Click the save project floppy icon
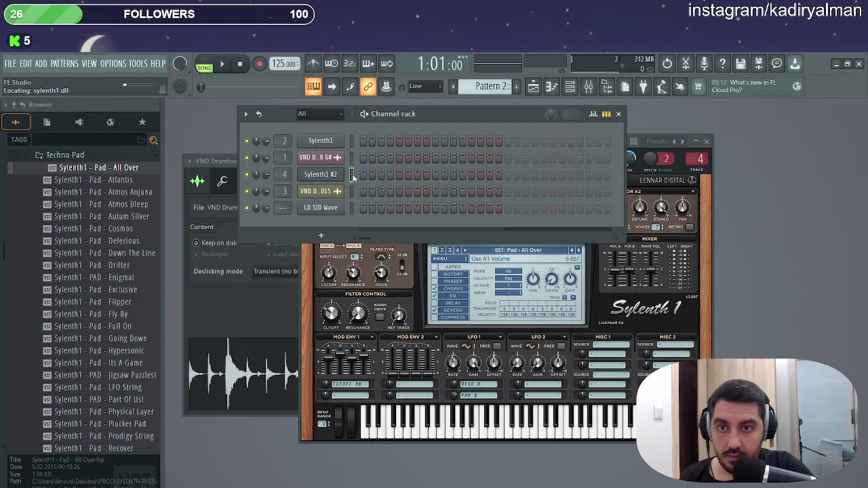This screenshot has width=868, height=488. [741, 64]
